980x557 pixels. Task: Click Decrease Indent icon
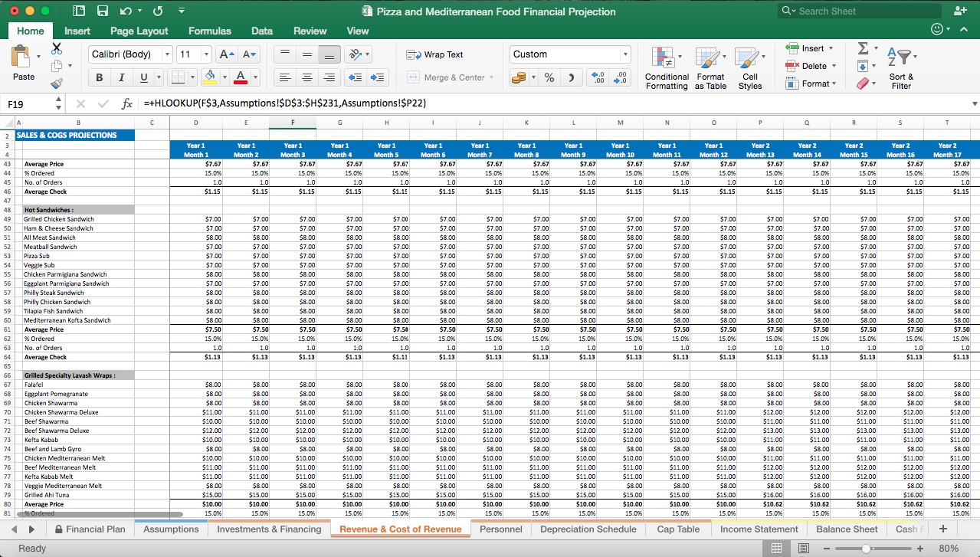point(355,77)
